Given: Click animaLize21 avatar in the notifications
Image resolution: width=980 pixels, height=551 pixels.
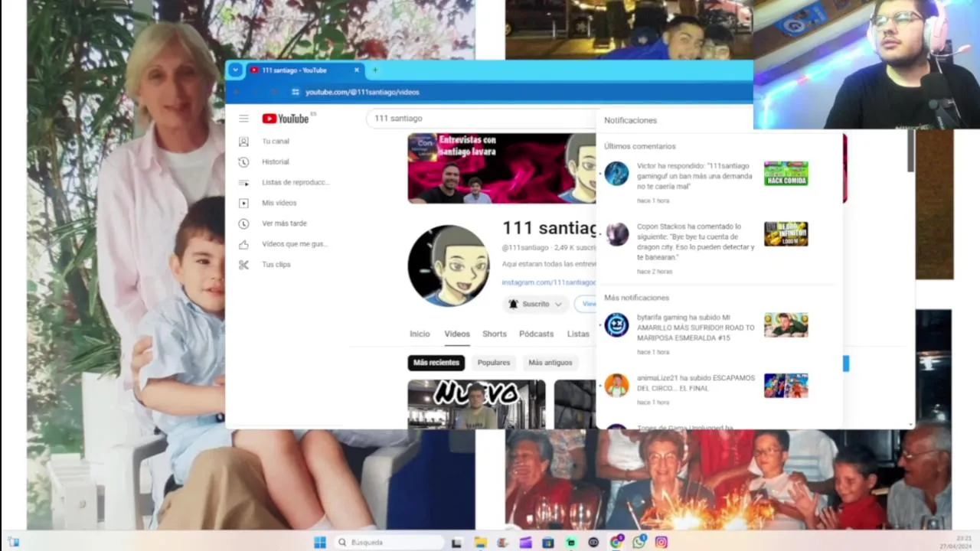Looking at the screenshot, I should pyautogui.click(x=616, y=386).
